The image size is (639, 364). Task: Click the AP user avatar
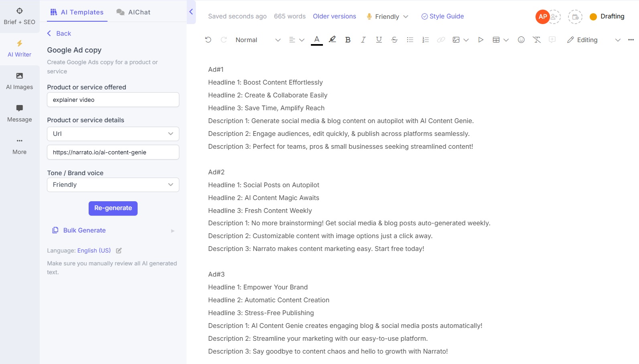click(x=542, y=16)
